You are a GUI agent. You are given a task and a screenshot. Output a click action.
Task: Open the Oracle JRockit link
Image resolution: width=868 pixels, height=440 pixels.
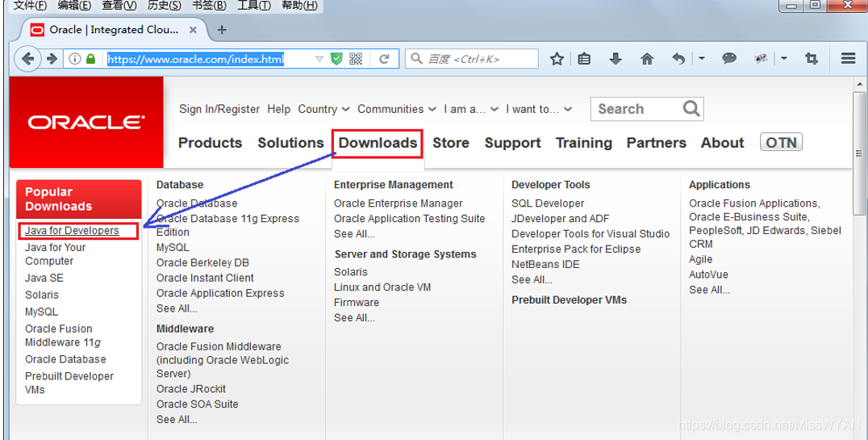[x=191, y=389]
